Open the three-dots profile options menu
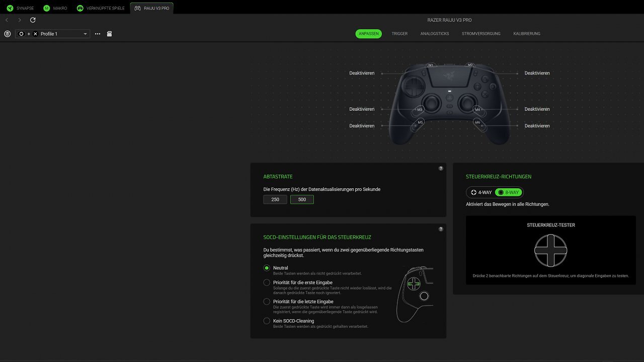This screenshot has height=362, width=644. coord(98,34)
